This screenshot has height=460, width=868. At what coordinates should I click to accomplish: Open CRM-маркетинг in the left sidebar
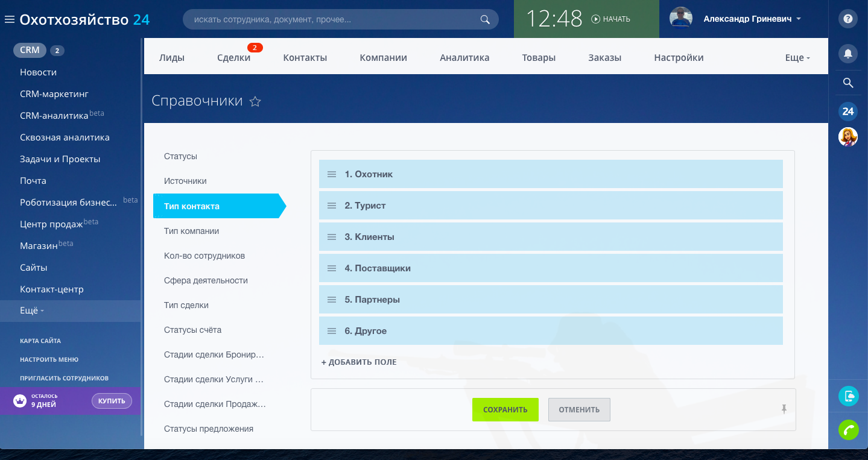click(x=54, y=94)
